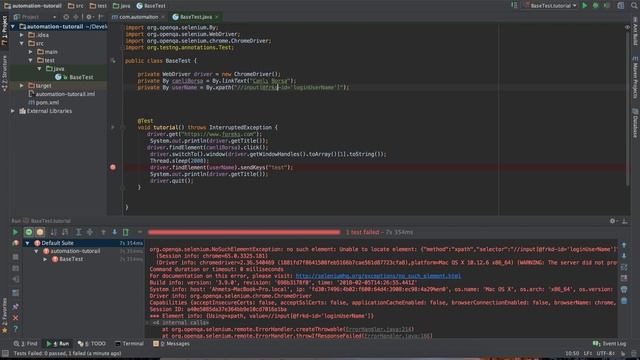Expand BaseTest node in test results
Image resolution: width=640 pixels, height=360 pixels.
45,259
